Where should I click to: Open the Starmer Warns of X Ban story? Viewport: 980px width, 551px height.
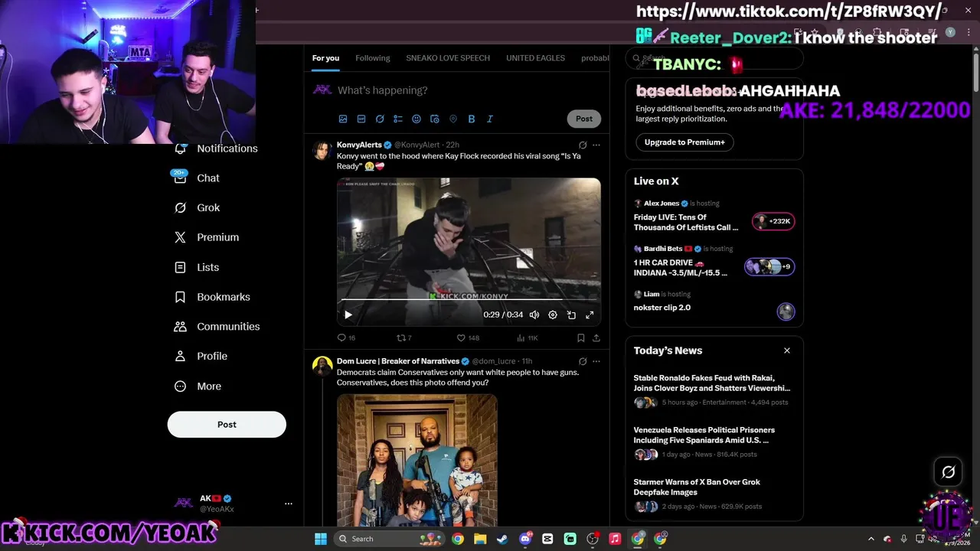[x=714, y=495]
